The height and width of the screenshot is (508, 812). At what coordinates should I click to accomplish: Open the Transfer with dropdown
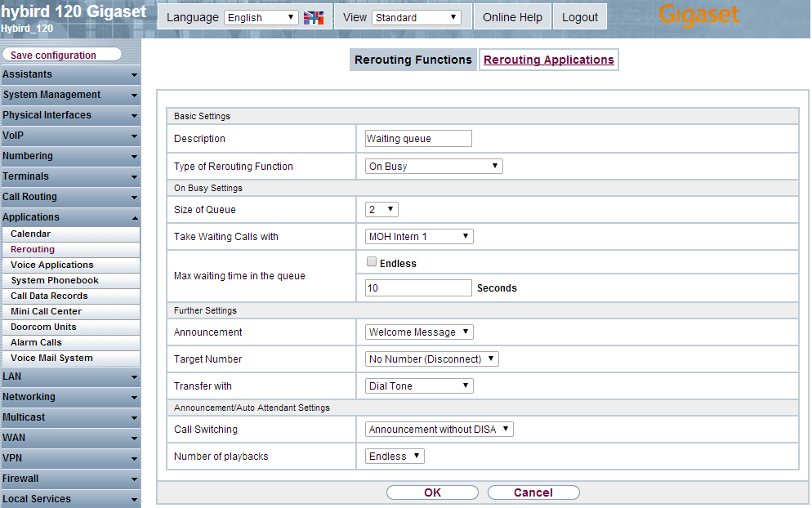[419, 385]
